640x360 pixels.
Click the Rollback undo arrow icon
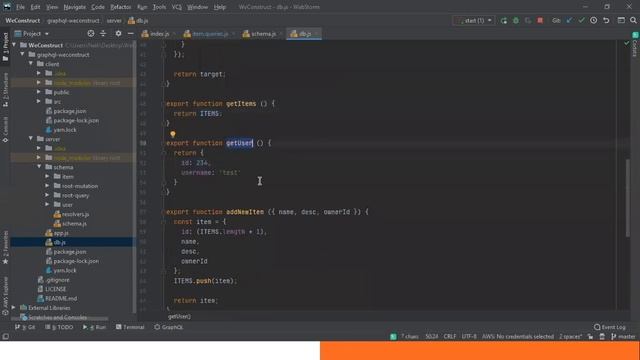click(607, 20)
